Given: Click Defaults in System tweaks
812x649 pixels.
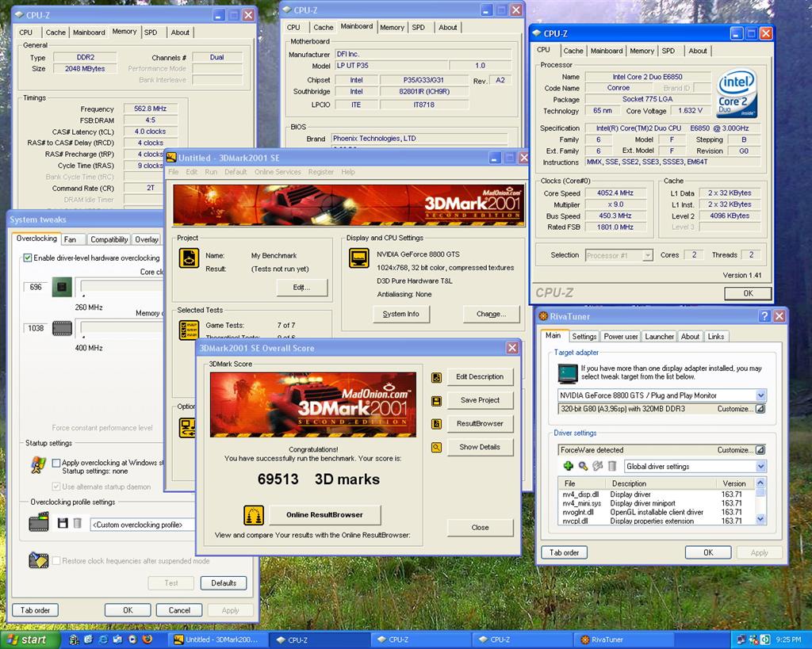Looking at the screenshot, I should (x=223, y=583).
